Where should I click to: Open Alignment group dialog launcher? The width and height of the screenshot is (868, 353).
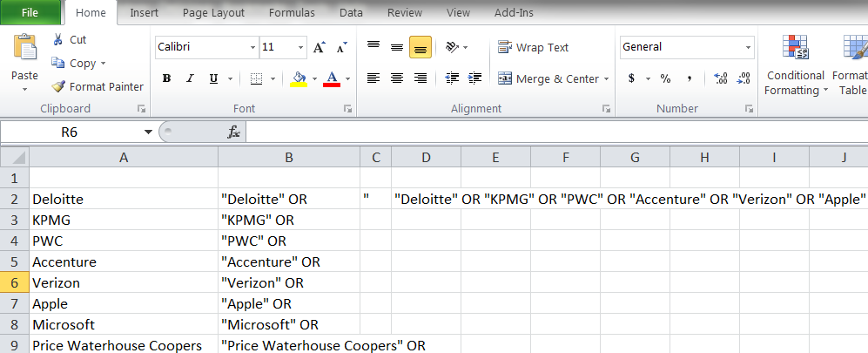pyautogui.click(x=606, y=109)
